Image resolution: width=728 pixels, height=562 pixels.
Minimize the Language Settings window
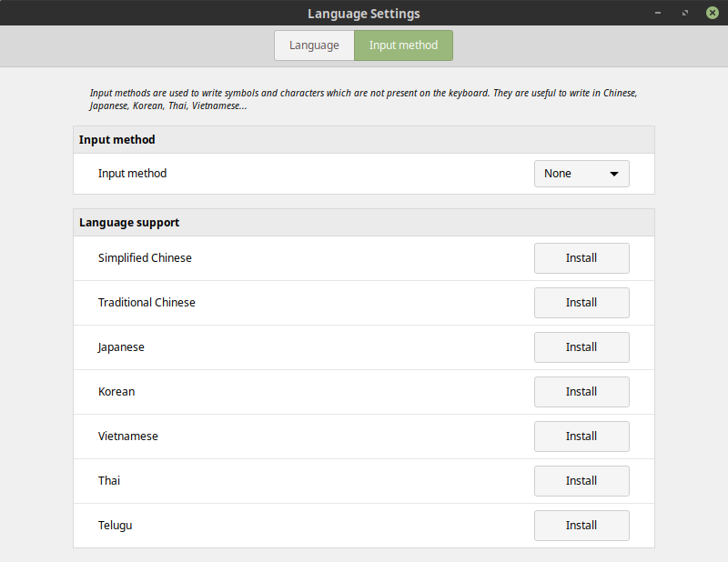[x=657, y=14]
